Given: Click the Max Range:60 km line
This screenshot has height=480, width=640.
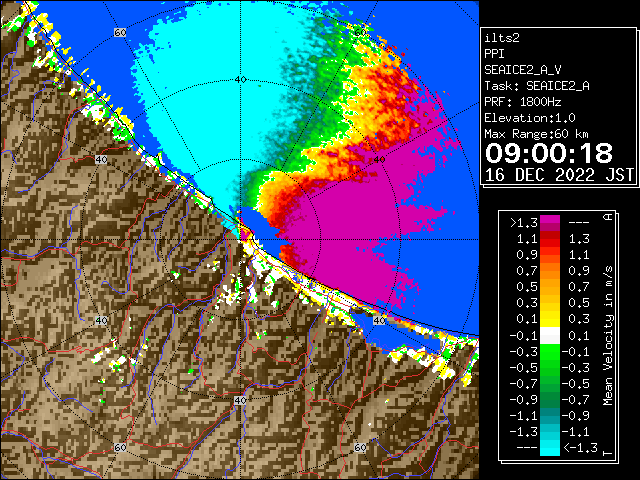Looking at the screenshot, I should click(x=536, y=134).
